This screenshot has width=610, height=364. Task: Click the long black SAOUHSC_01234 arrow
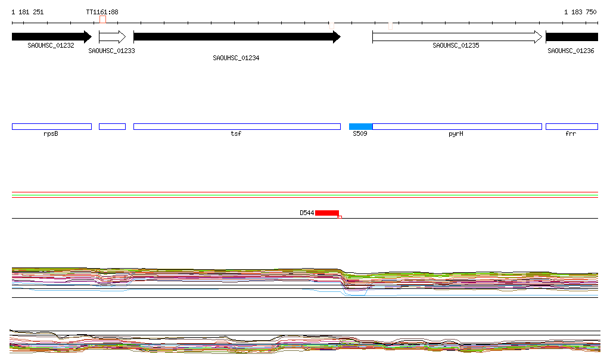[x=236, y=37]
